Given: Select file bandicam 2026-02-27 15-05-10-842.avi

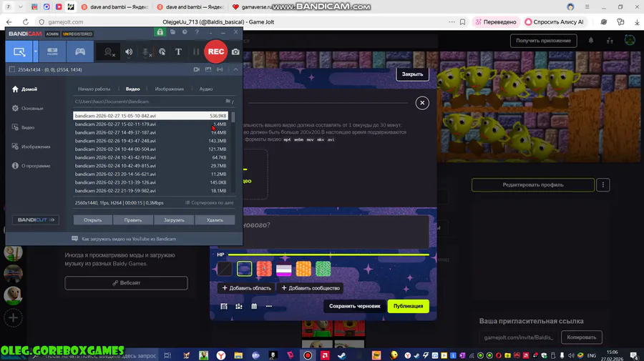Looking at the screenshot, I should [150, 116].
